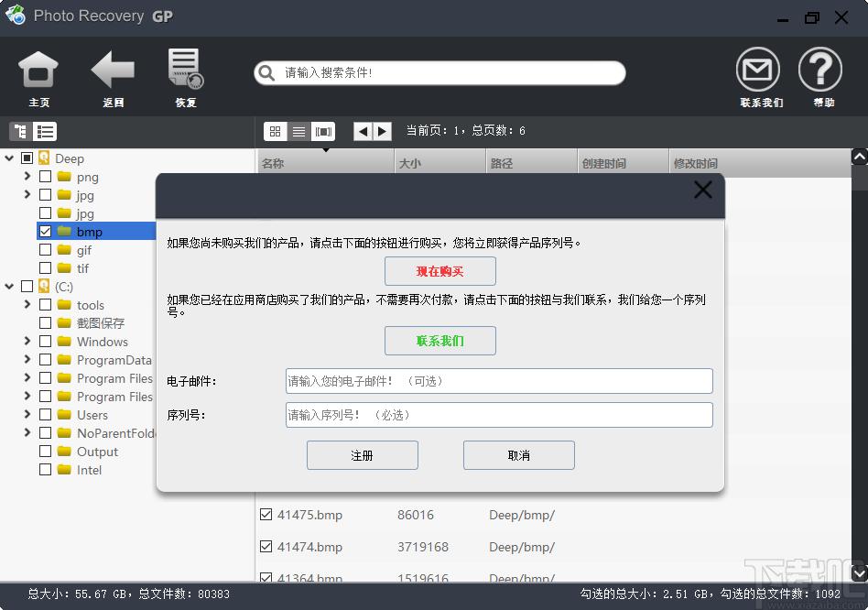868x610 pixels.
Task: Switch to tree view icon
Action: tap(20, 131)
